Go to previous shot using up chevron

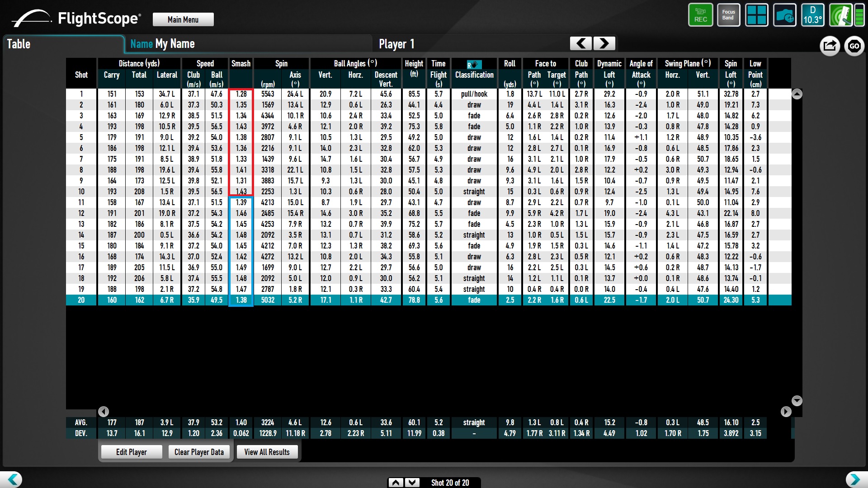(396, 483)
